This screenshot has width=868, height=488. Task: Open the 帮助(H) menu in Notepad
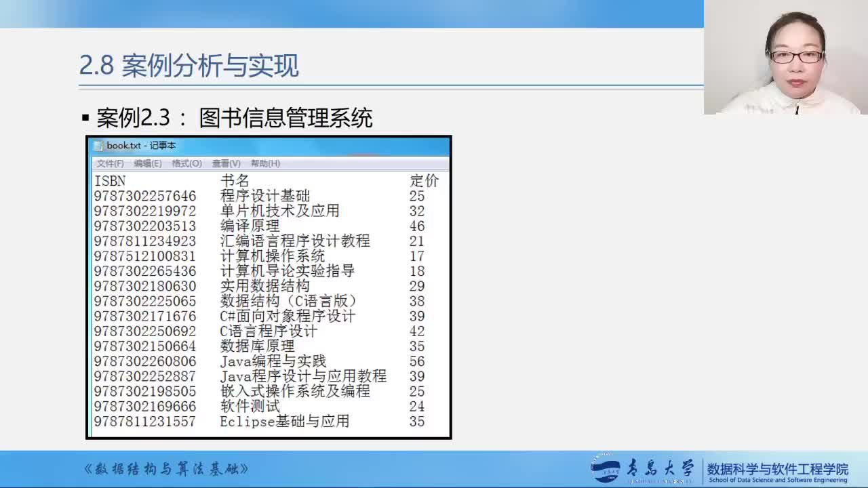[265, 163]
